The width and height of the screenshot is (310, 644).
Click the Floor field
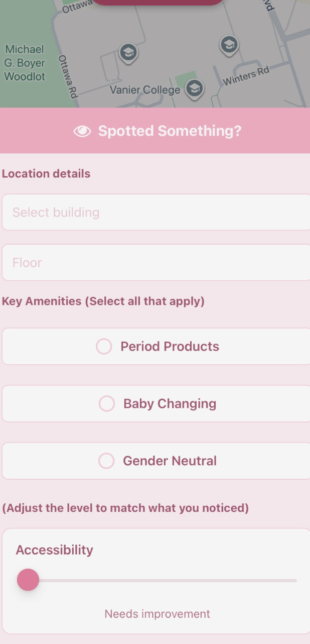(x=156, y=262)
